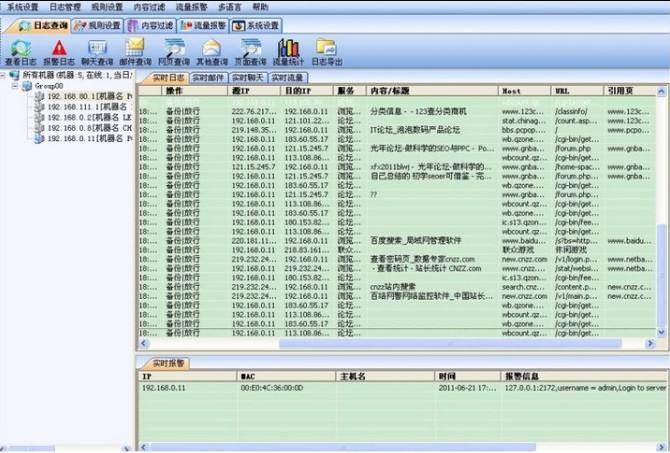Open the 邮件查询 envelope icon

pyautogui.click(x=135, y=52)
